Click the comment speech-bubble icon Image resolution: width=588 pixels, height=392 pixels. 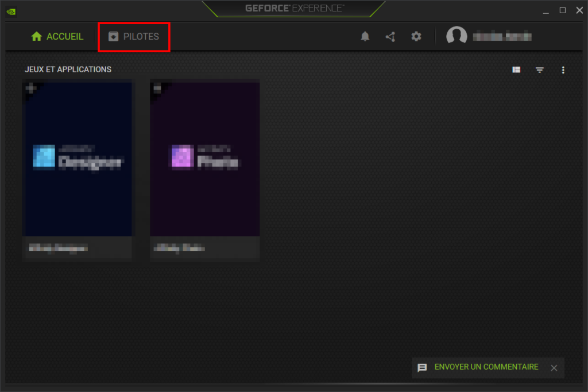point(422,368)
